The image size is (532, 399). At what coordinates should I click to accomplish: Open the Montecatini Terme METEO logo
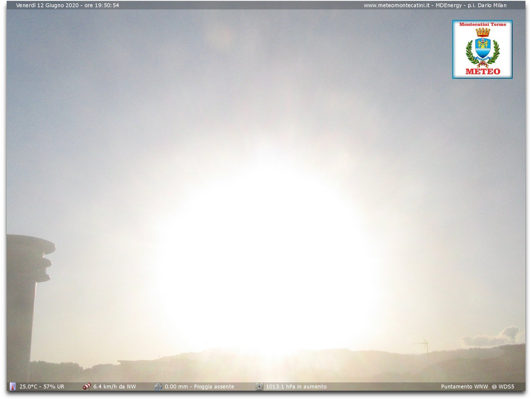click(x=482, y=49)
